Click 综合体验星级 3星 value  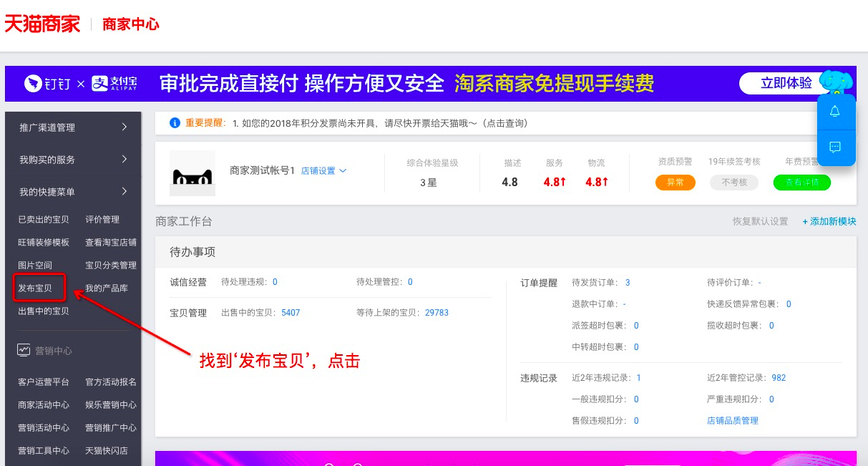(x=429, y=183)
